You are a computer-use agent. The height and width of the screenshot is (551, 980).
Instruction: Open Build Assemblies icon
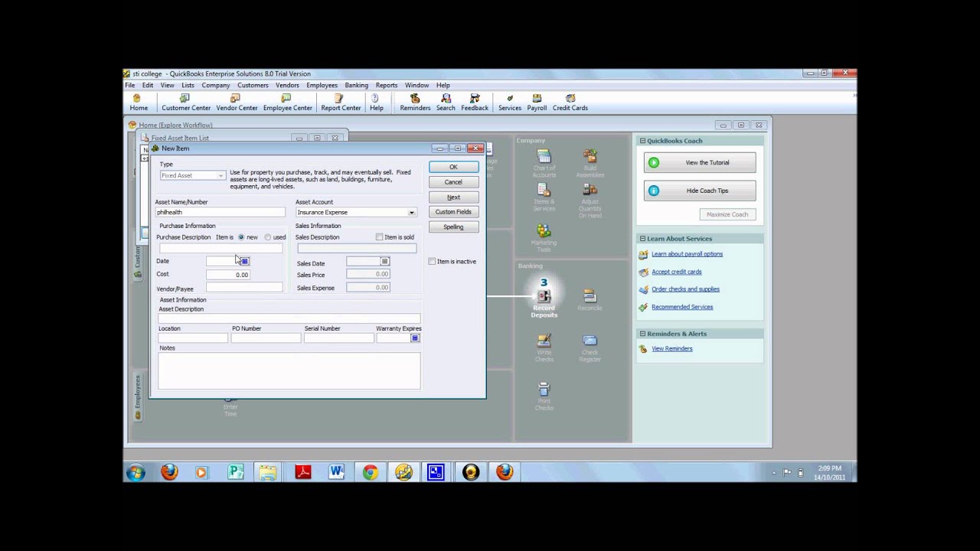pyautogui.click(x=590, y=164)
